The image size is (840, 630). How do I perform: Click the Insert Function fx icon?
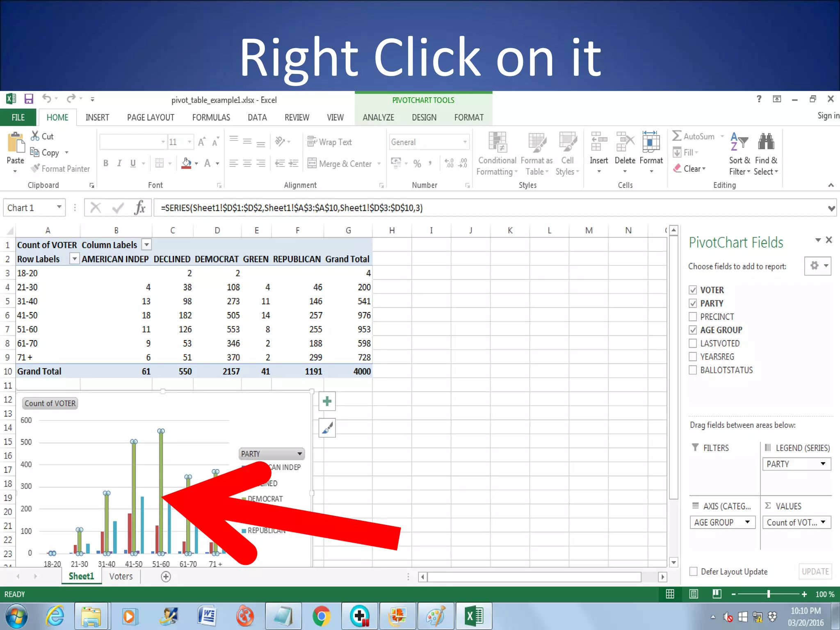(139, 208)
